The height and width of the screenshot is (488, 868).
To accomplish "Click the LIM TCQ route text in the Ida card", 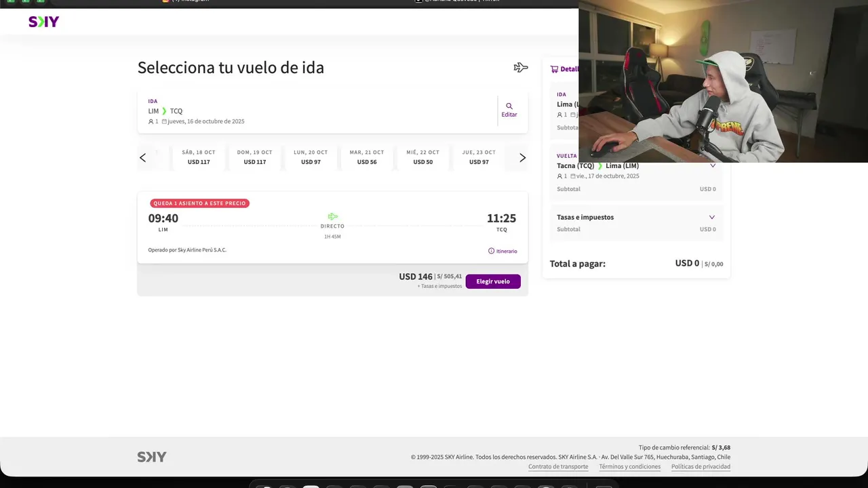I will [x=165, y=111].
